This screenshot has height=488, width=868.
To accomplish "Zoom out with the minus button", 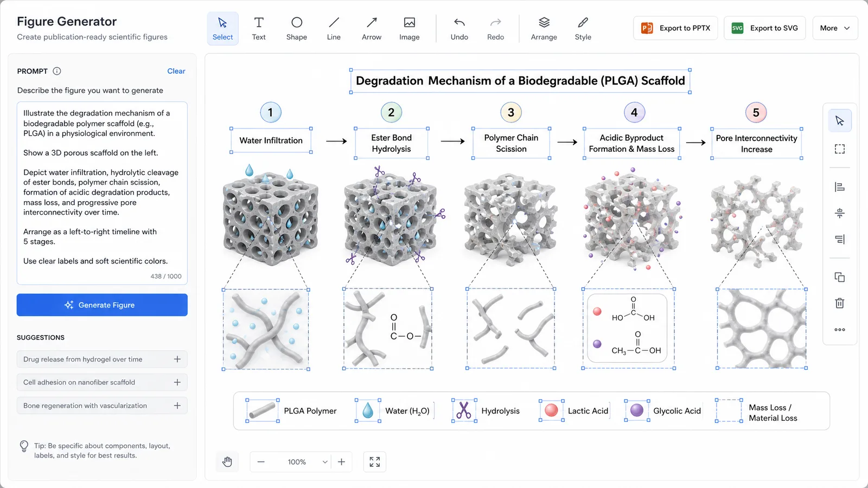I will (x=261, y=462).
